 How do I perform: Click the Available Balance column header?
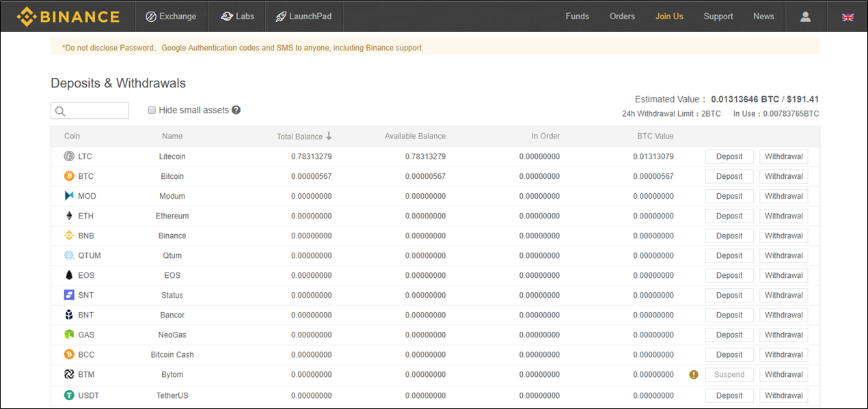[415, 136]
